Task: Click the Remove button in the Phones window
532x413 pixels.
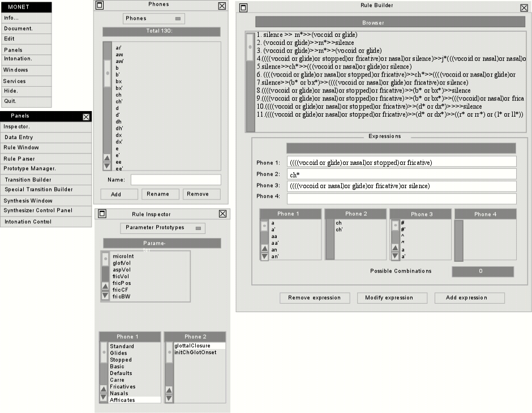Action: tap(201, 194)
